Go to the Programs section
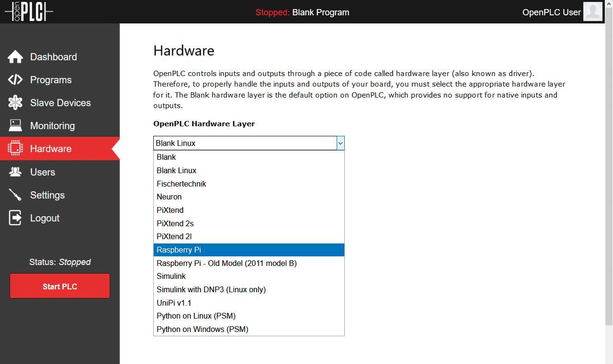 pyautogui.click(x=60, y=80)
